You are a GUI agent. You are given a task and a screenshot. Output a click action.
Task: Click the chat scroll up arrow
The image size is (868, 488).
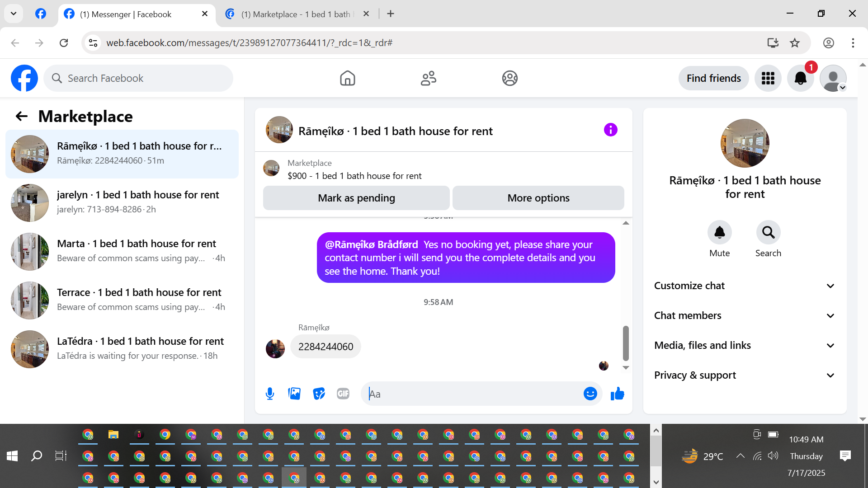click(626, 223)
